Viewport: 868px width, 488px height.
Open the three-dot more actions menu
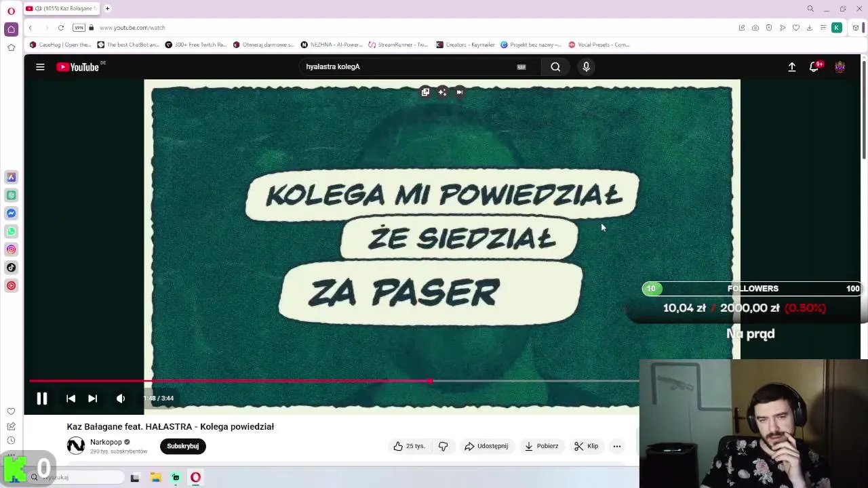[x=616, y=446]
